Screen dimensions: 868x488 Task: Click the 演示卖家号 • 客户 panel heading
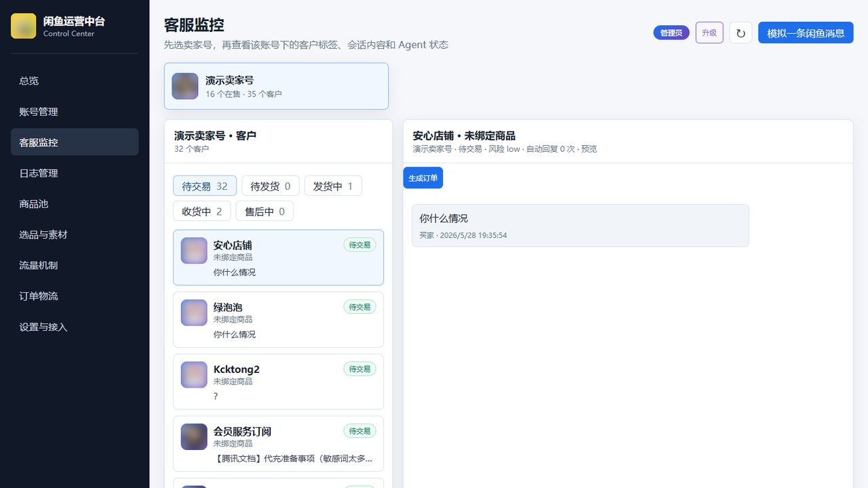(215, 136)
